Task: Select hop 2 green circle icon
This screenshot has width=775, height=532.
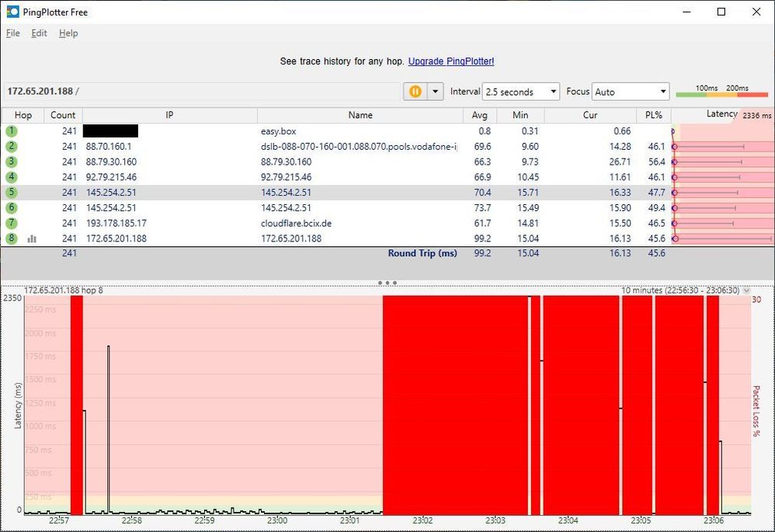Action: [12, 146]
